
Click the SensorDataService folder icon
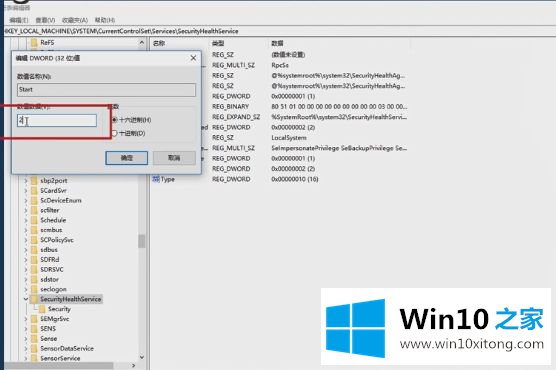pos(34,348)
